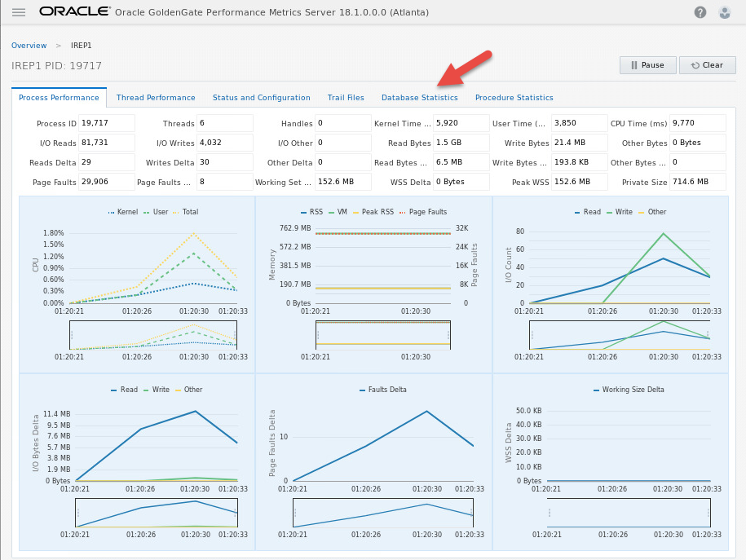Image resolution: width=746 pixels, height=560 pixels.
Task: Hide the Write series in the I/O Bytes Delta chart
Action: (x=156, y=389)
